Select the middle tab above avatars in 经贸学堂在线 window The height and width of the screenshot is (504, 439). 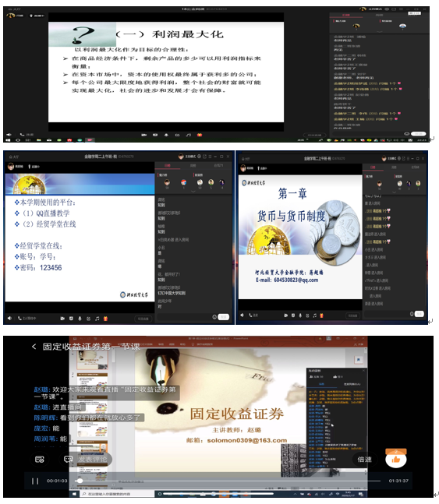[x=193, y=166]
